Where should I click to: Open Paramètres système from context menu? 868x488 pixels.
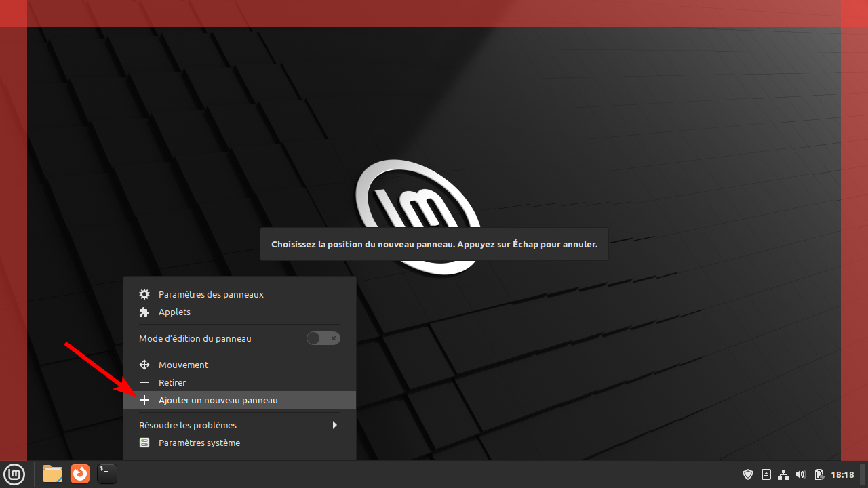(239, 443)
